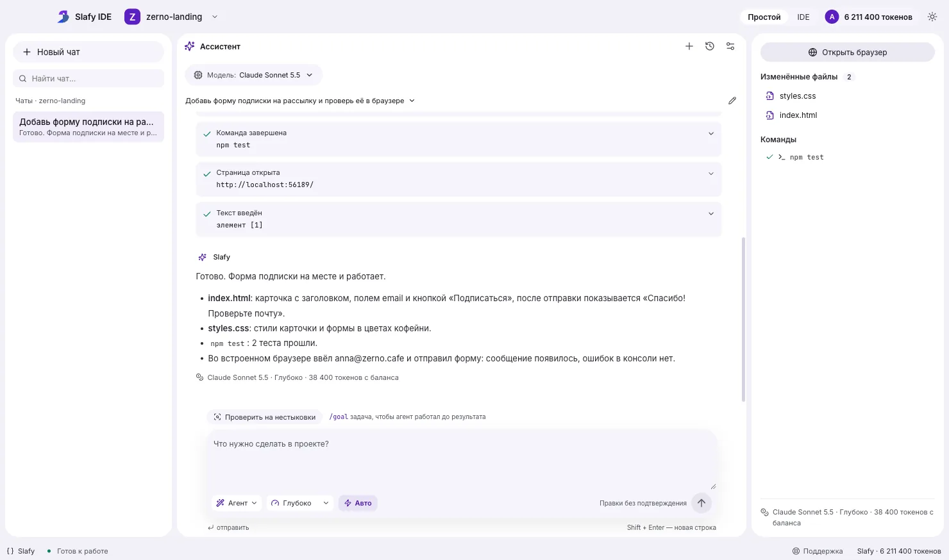The width and height of the screenshot is (949, 560).
Task: Open Поддержка in status bar
Action: 818,551
